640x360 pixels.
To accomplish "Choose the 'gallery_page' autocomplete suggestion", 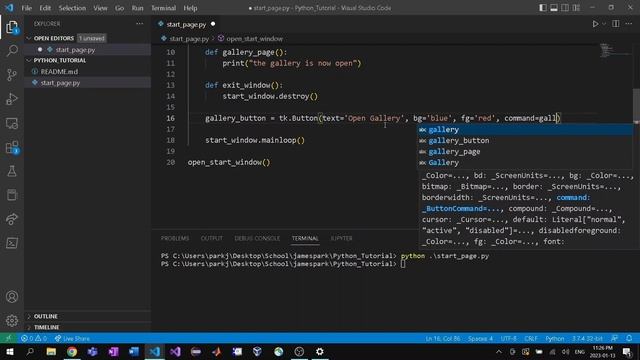I will (525, 152).
